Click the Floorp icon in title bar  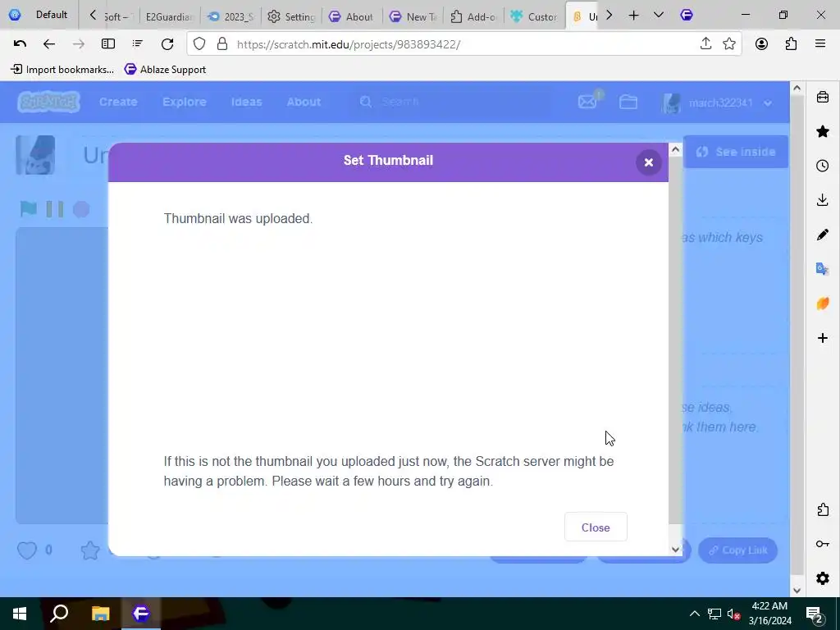(x=687, y=16)
